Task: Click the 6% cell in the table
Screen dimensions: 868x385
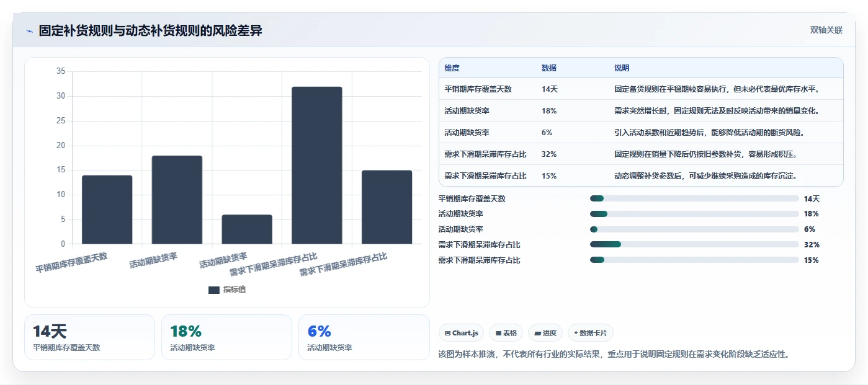Action: click(547, 133)
